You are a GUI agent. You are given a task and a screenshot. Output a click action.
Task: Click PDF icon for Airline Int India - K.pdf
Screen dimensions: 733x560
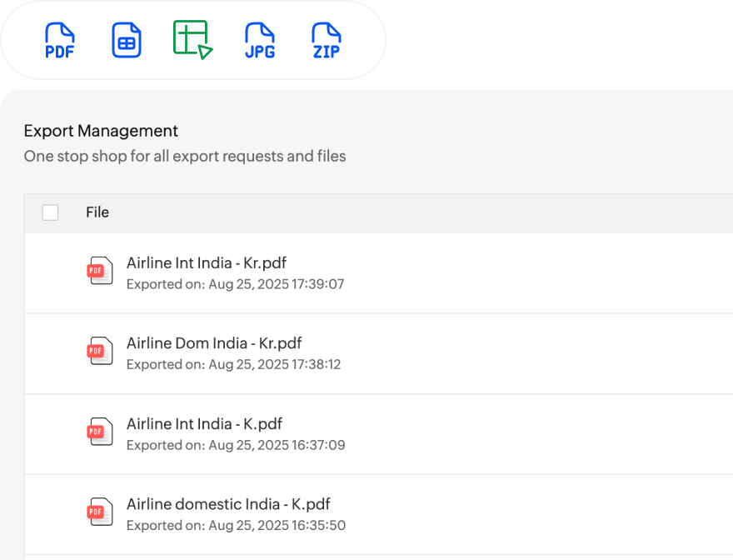coord(100,432)
